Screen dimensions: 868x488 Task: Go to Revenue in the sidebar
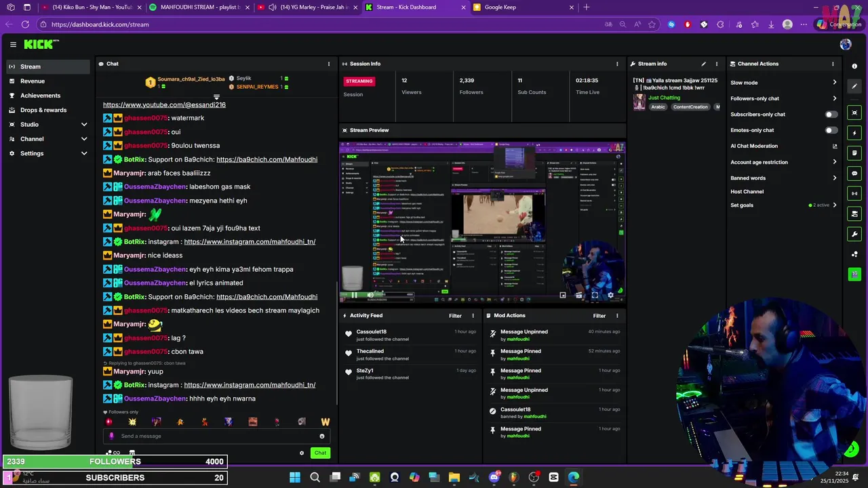[47, 81]
